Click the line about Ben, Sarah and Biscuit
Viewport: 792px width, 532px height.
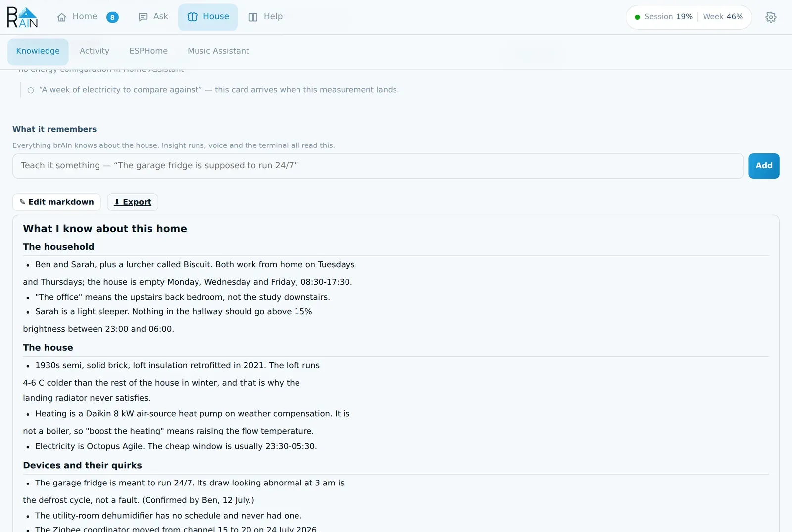(x=195, y=265)
